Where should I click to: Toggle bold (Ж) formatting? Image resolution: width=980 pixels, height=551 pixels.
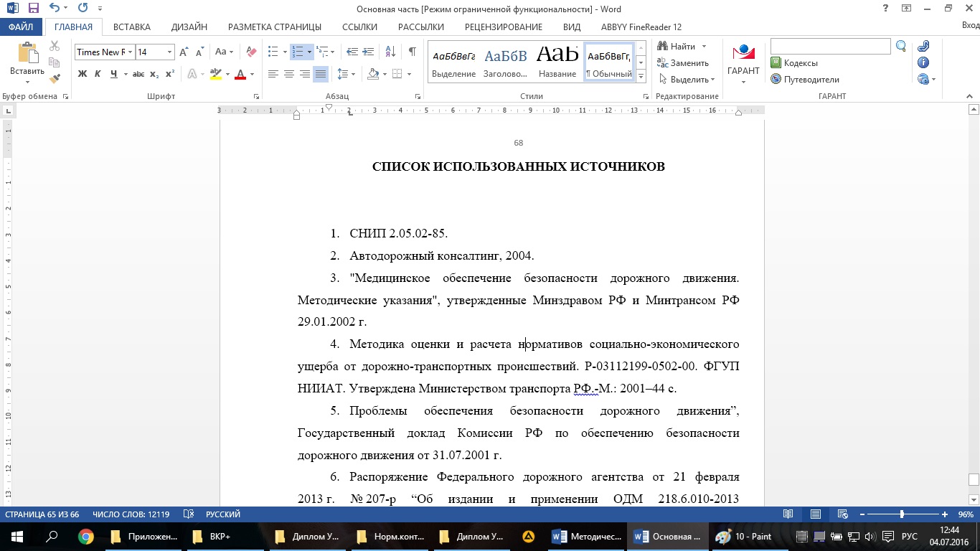pos(83,74)
